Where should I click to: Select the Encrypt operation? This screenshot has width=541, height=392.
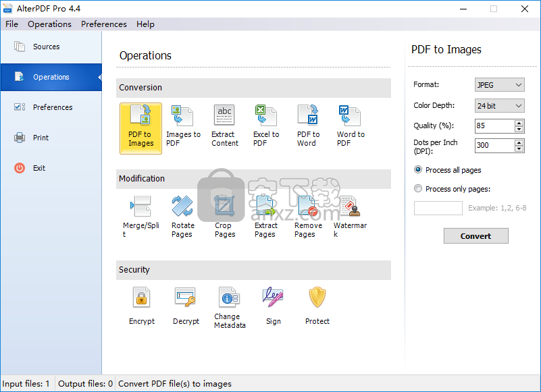click(x=141, y=306)
